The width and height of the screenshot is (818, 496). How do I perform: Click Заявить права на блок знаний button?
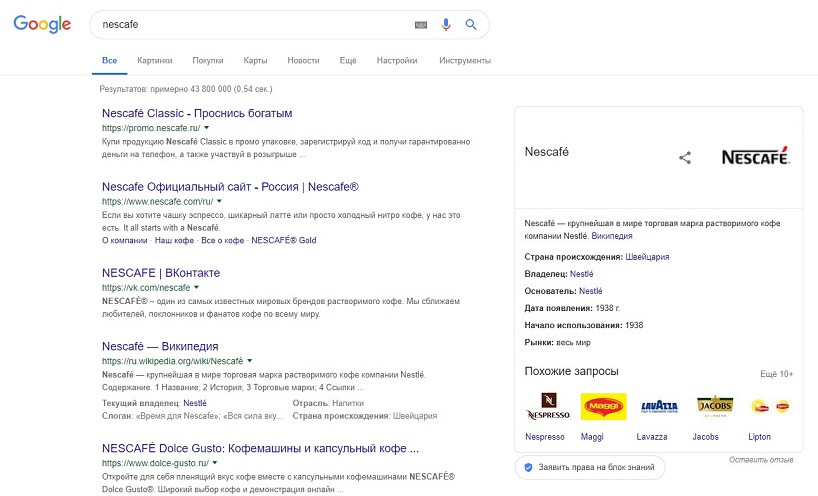tap(590, 467)
